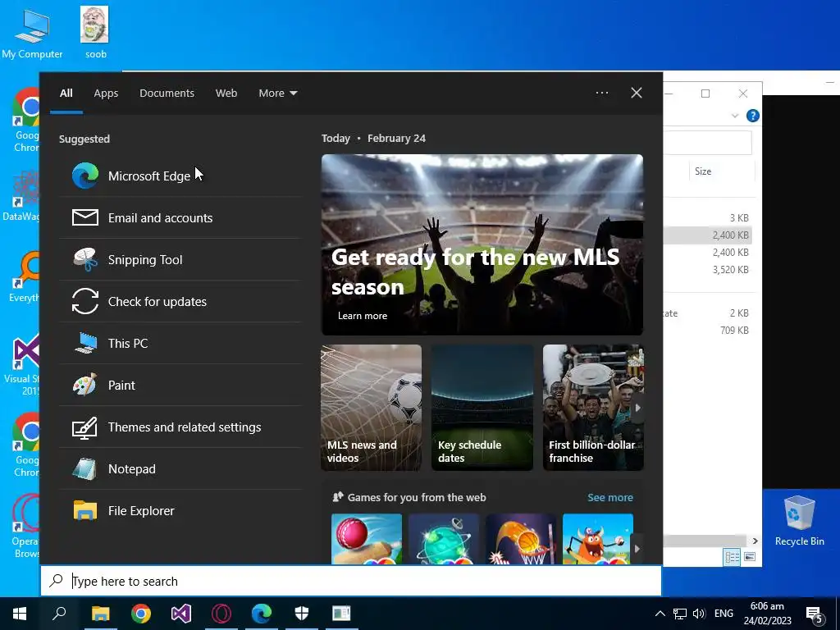The image size is (840, 630).
Task: Open Visual Studio from the taskbar
Action: (x=181, y=614)
